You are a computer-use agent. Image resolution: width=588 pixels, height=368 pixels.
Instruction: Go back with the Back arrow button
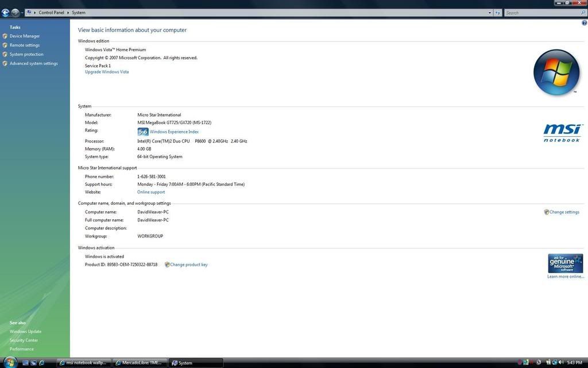5,13
